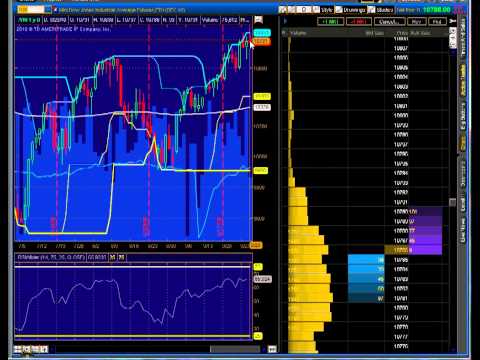Image resolution: width=480 pixels, height=360 pixels.
Task: Click the first chart icon at bottom-left
Action: tap(18, 349)
